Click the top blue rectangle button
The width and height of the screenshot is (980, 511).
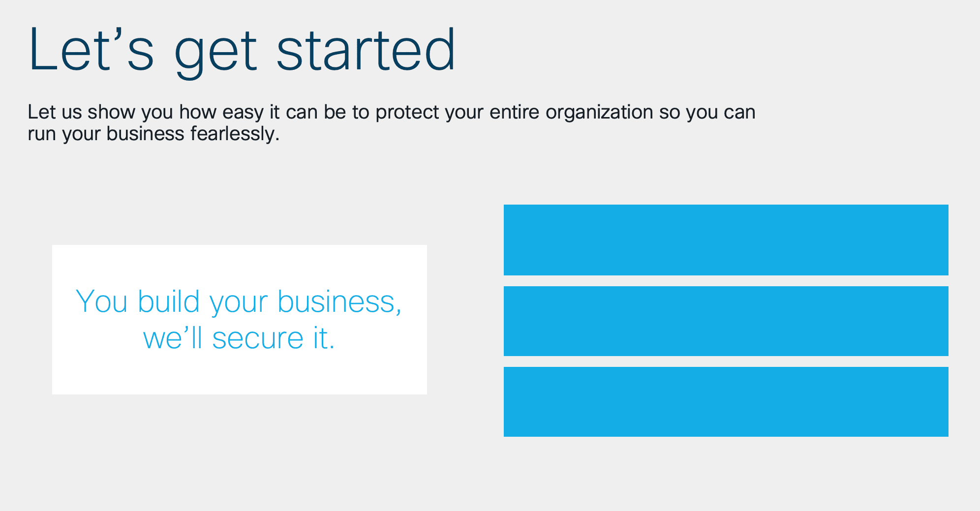726,240
